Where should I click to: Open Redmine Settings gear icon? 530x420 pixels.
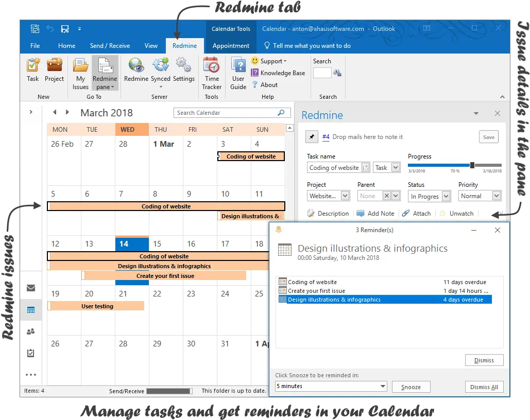pyautogui.click(x=183, y=70)
